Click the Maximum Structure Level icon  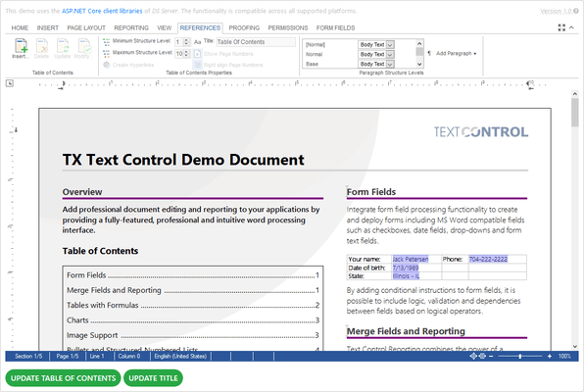pyautogui.click(x=106, y=53)
